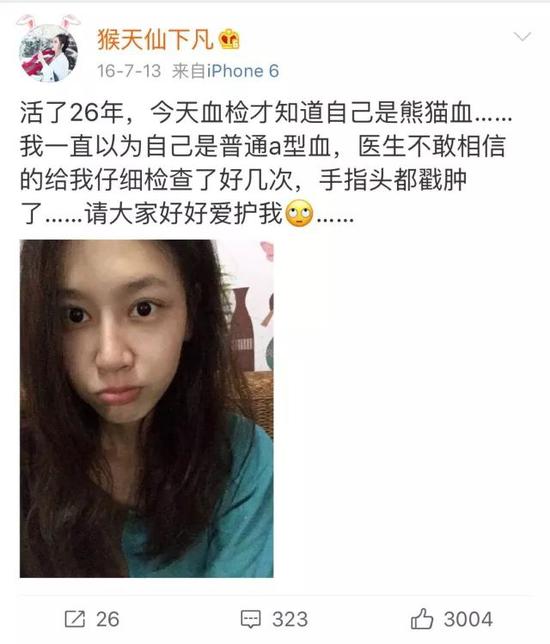Click the text line 我一直以为自己是普通a型血

pos(175,146)
